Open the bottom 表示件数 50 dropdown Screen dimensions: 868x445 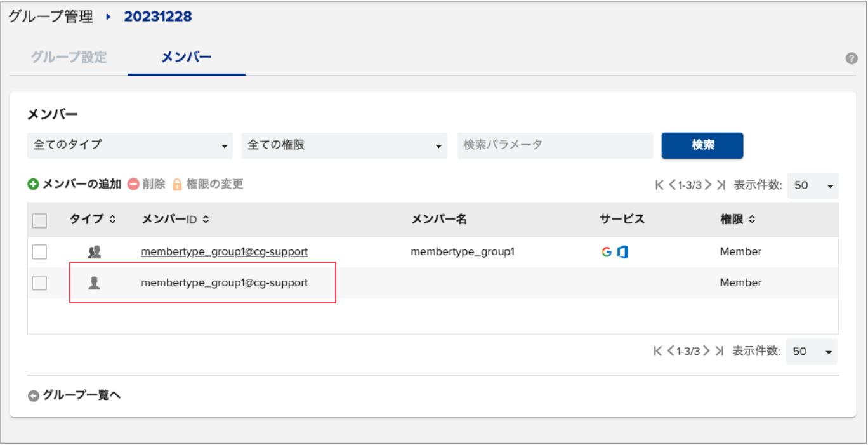[812, 351]
